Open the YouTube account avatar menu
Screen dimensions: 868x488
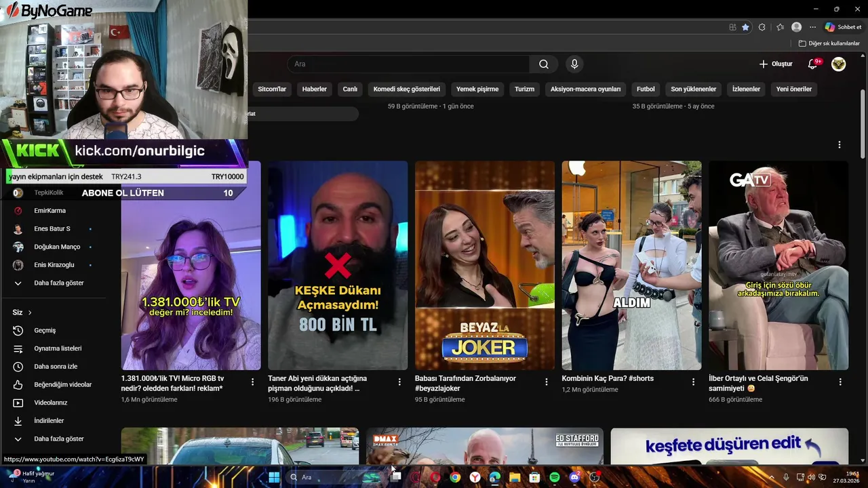pos(839,64)
